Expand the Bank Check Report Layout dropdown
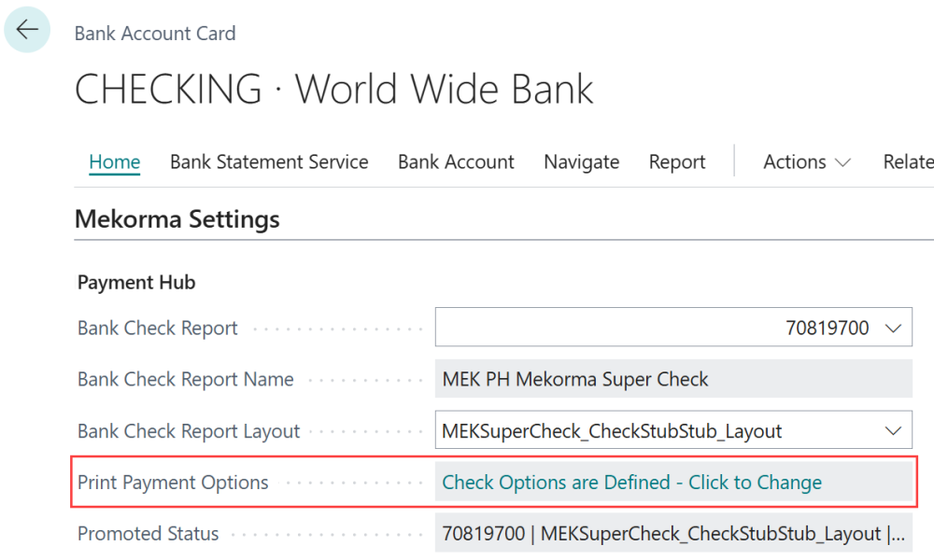Viewport: 934px width, 560px height. [894, 430]
